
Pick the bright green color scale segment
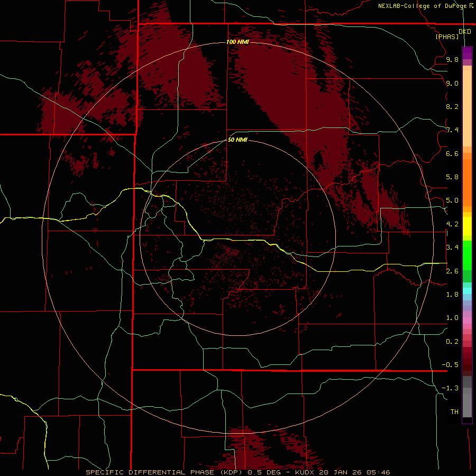[x=467, y=255]
